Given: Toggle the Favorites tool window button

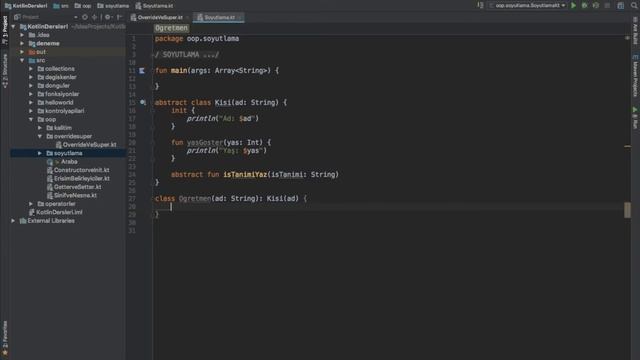Looking at the screenshot, I should 5,339.
